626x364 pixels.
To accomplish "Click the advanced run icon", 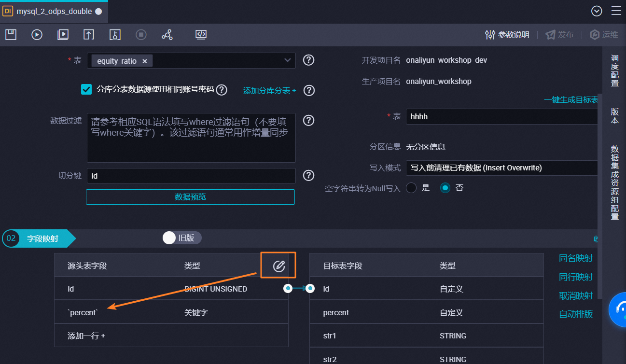I will pyautogui.click(x=63, y=34).
